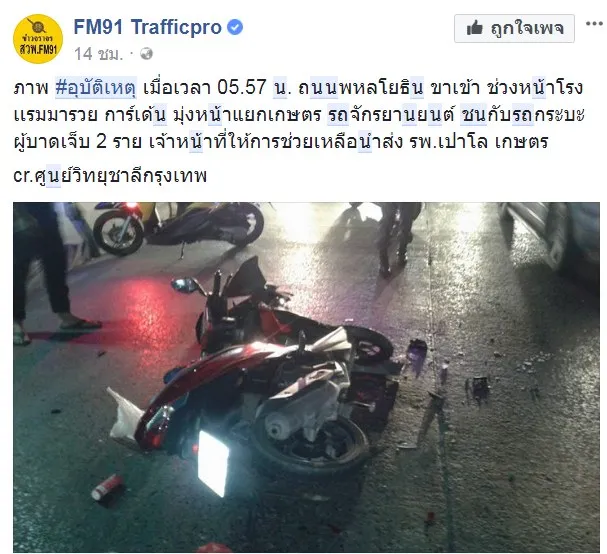This screenshot has height=554, width=607.
Task: Click the fallen motorcycle's side mirror
Action: 184,285
